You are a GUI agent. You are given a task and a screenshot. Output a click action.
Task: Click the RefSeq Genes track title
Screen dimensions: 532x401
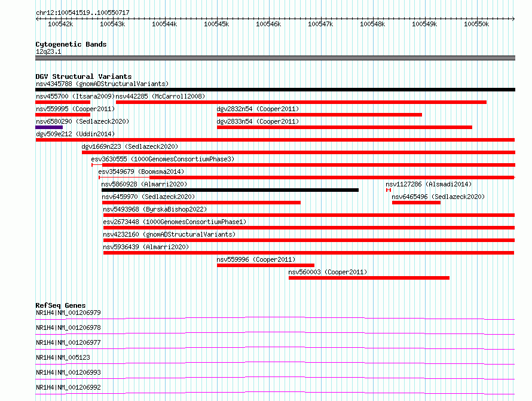coord(60,305)
